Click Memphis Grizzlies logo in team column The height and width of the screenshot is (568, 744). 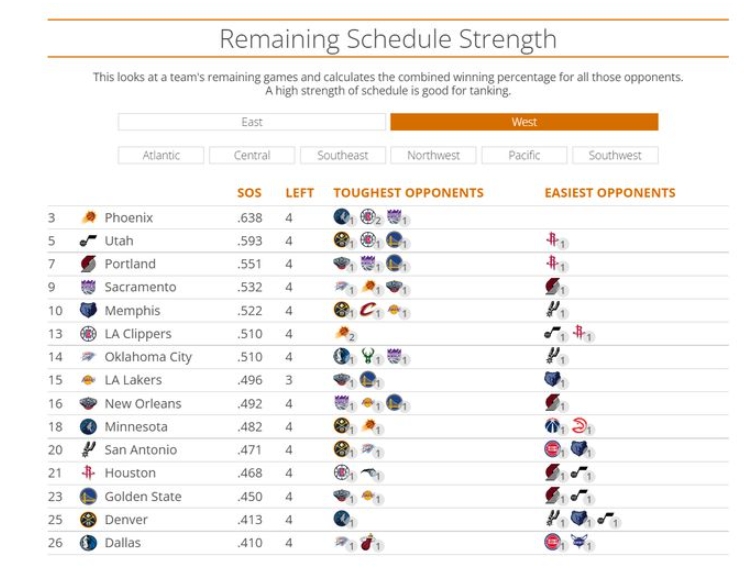pyautogui.click(x=88, y=311)
